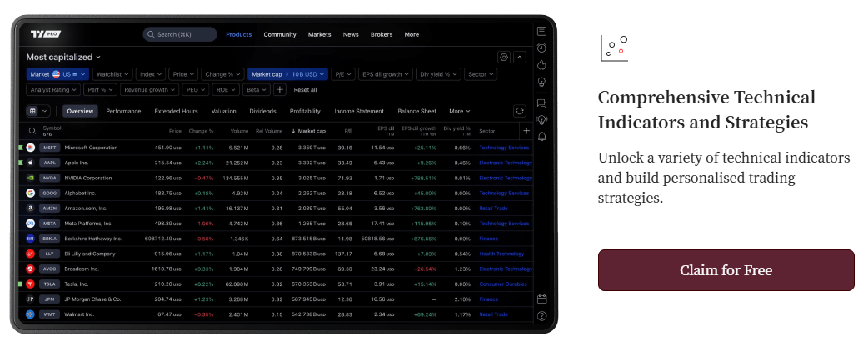Click Reset all filters

[x=305, y=90]
